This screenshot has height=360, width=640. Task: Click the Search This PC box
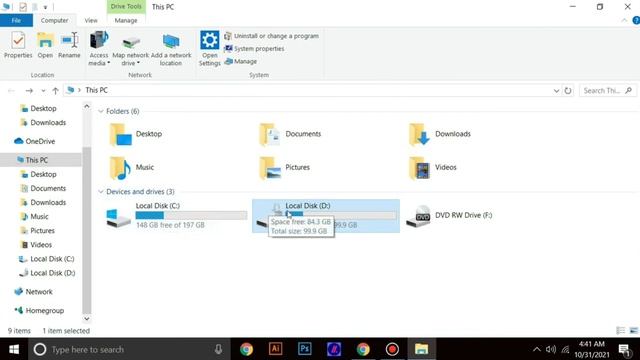(x=608, y=91)
